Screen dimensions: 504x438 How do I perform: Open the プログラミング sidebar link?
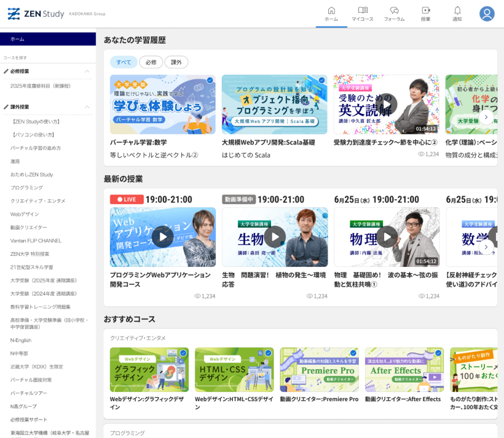[26, 188]
